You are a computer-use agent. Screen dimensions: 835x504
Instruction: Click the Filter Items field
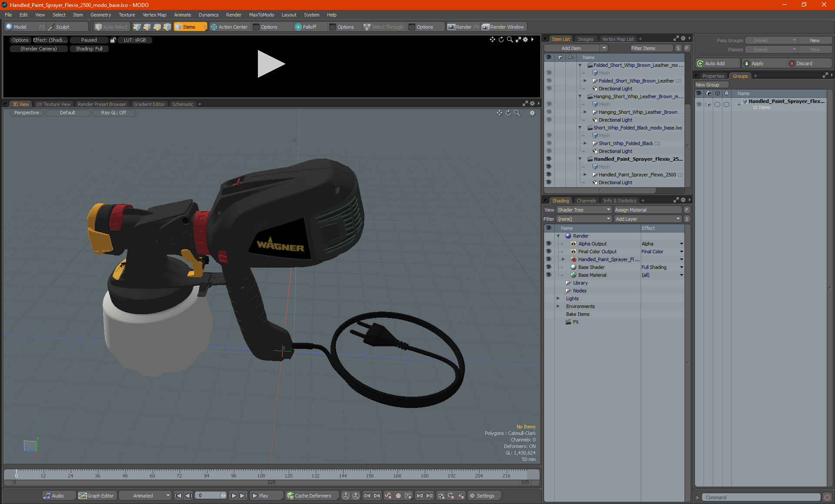[x=651, y=48]
